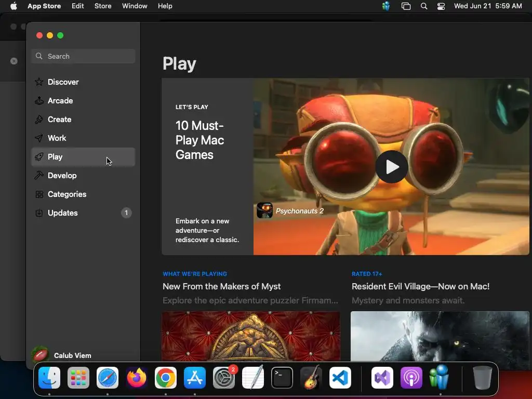
Task: Open Launchpad from the Dock
Action: coord(78,378)
